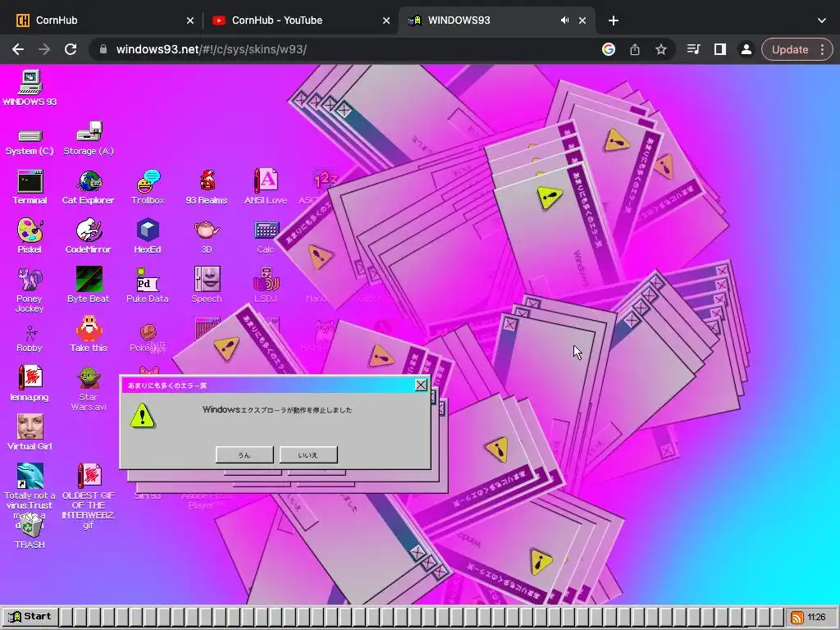Open the media controls toolbar icon

pyautogui.click(x=694, y=49)
